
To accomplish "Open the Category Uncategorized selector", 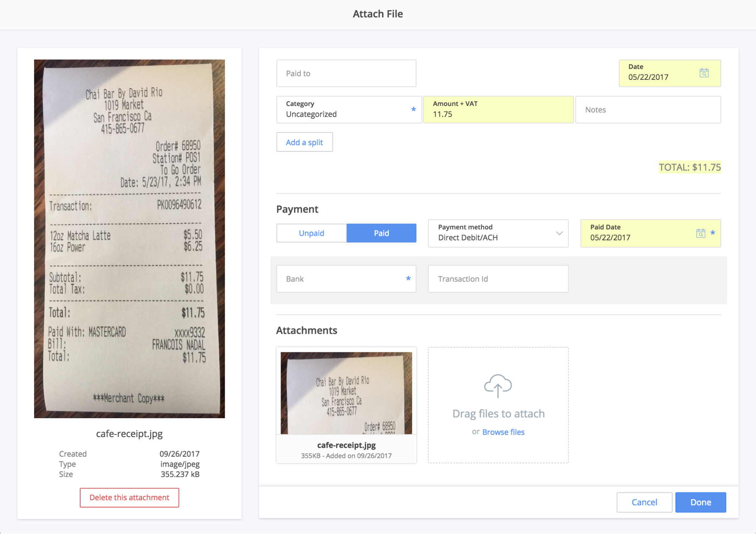I will coord(349,109).
